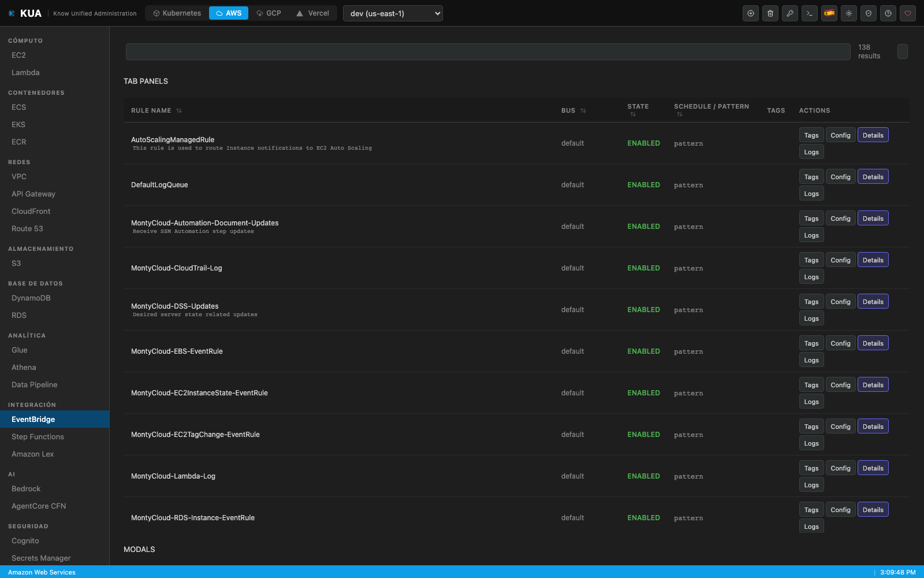Focus the rules search input field
This screenshot has height=578, width=924.
(x=488, y=51)
